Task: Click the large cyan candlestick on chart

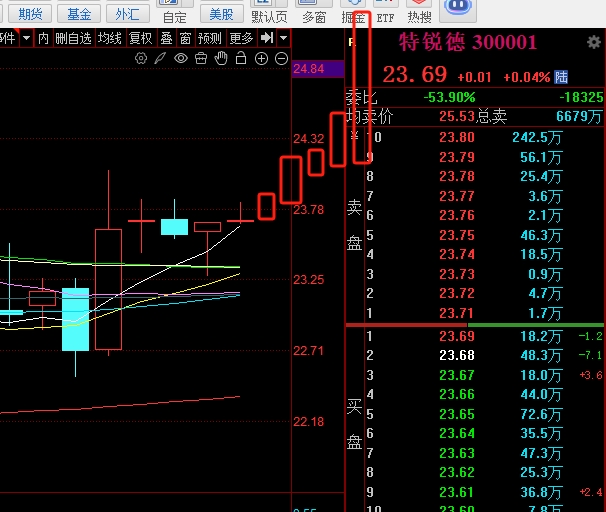Action: click(75, 319)
